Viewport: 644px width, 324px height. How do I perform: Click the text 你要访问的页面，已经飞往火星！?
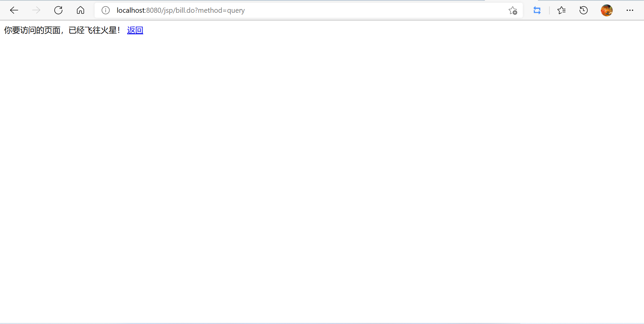(62, 30)
